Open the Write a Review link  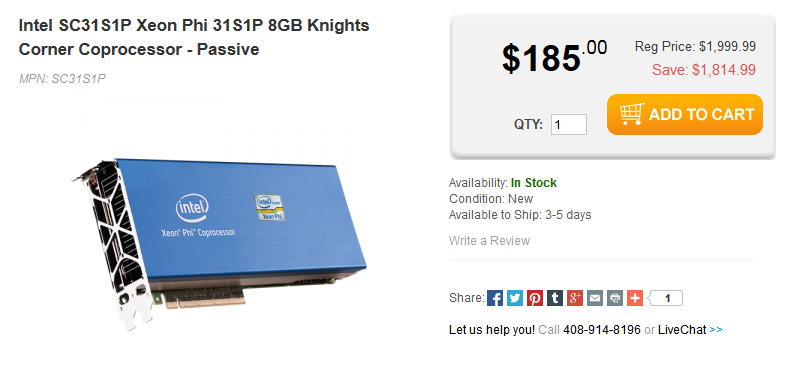[489, 240]
